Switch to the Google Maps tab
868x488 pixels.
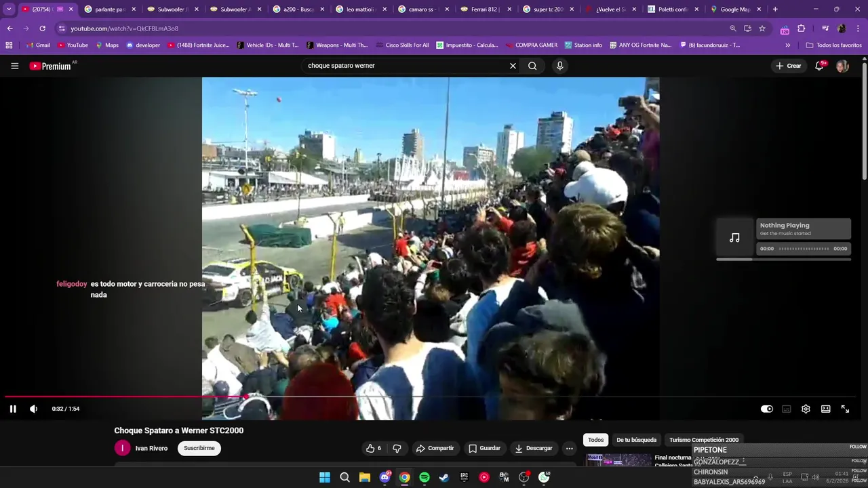(736, 9)
